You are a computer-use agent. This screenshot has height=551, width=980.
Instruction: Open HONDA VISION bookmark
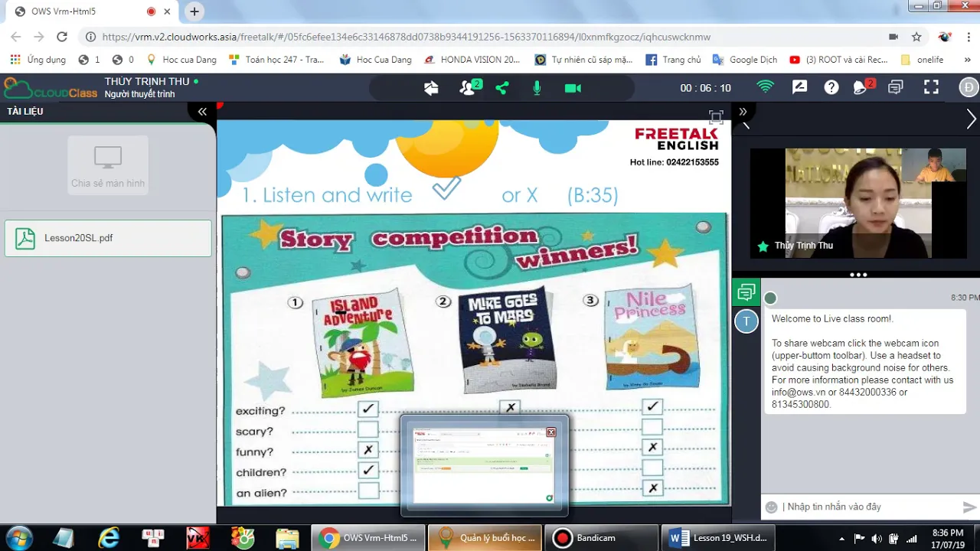[x=472, y=60]
